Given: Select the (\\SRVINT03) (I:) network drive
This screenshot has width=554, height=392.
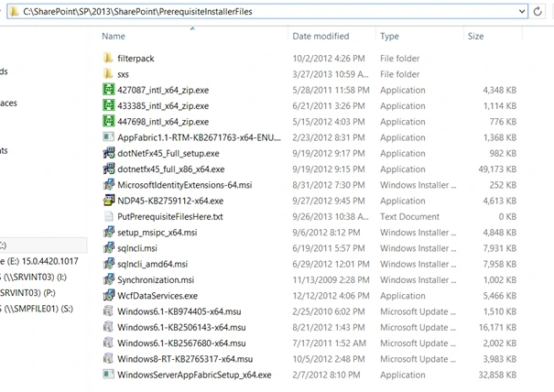Looking at the screenshot, I should 33,277.
